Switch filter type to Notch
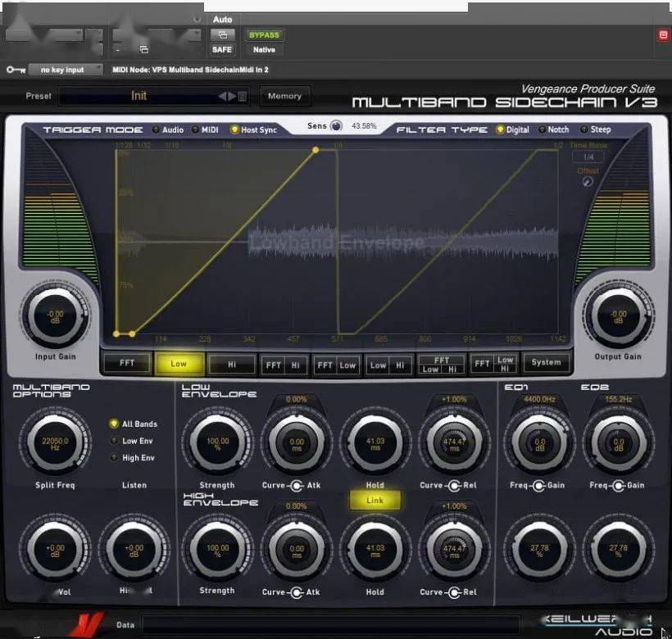 [x=550, y=129]
